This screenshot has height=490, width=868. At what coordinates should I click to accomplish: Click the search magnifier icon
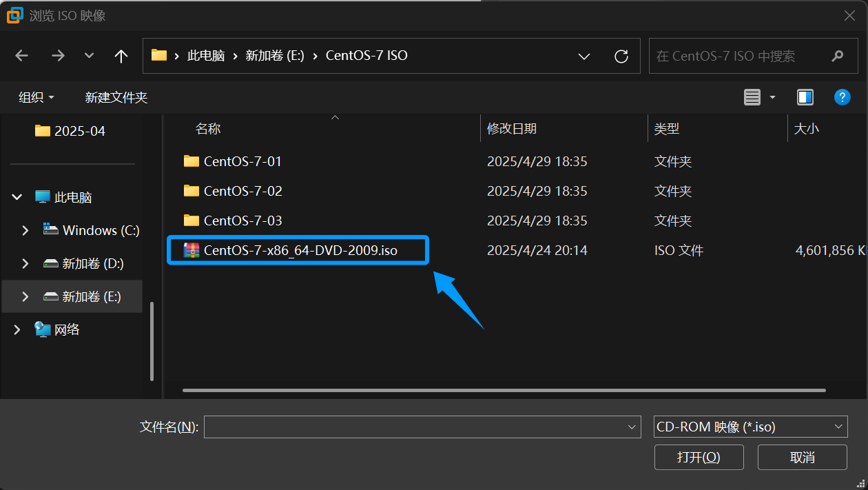coord(838,56)
